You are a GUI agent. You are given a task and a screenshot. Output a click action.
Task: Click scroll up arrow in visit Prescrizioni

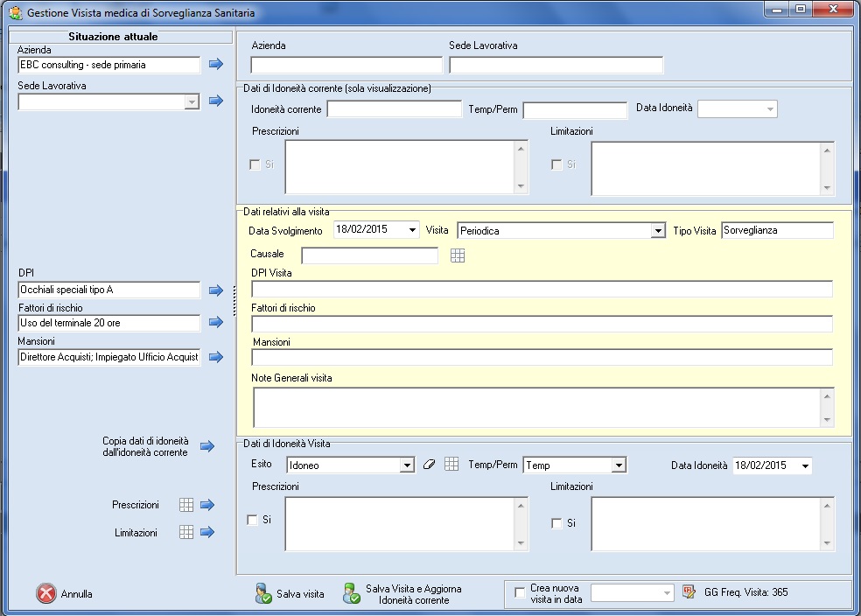pyautogui.click(x=521, y=505)
